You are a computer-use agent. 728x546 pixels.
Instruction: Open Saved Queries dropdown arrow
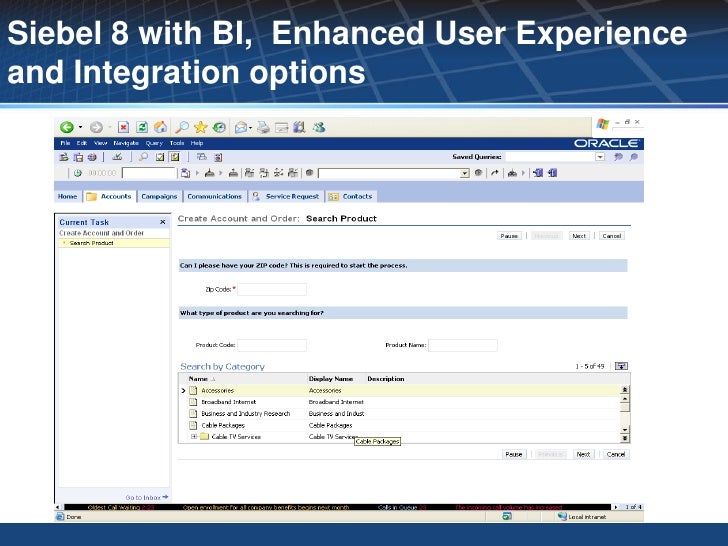[x=600, y=157]
